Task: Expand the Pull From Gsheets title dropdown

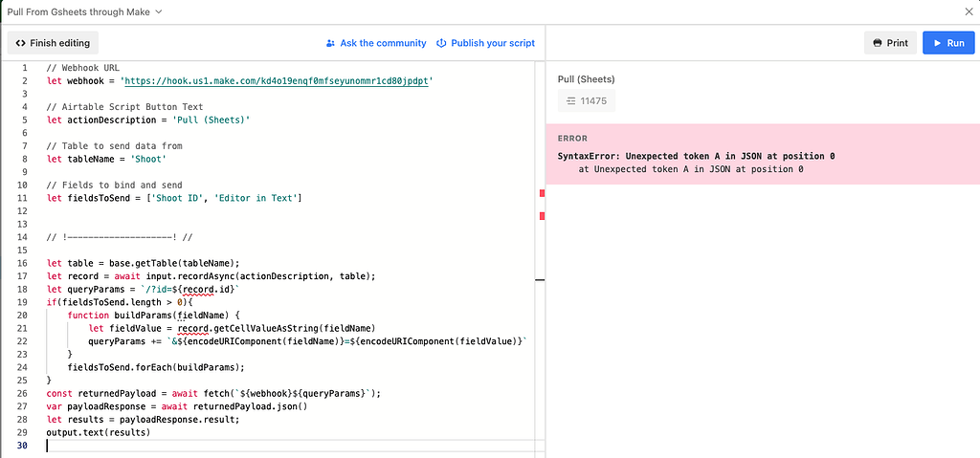Action: point(159,11)
